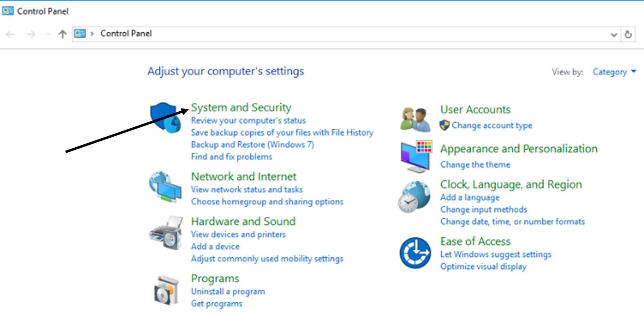This screenshot has width=644, height=315.
Task: Expand the address bar history dropdown
Action: (x=614, y=35)
